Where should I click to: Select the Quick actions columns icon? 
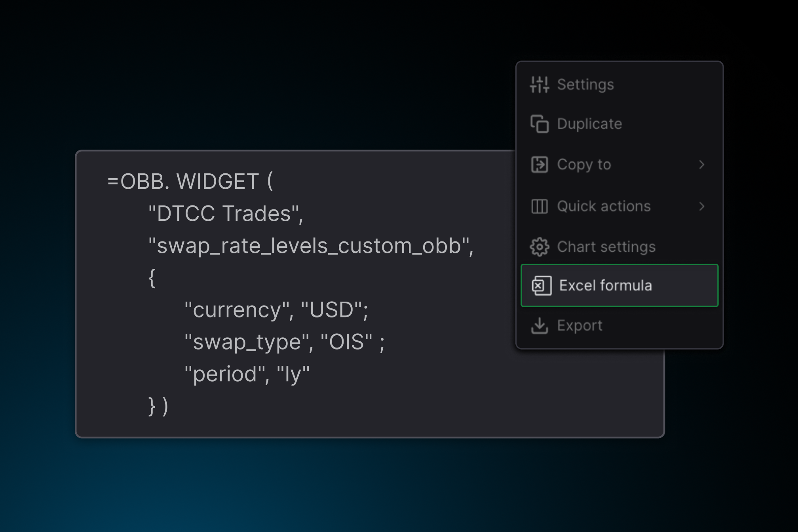(539, 206)
